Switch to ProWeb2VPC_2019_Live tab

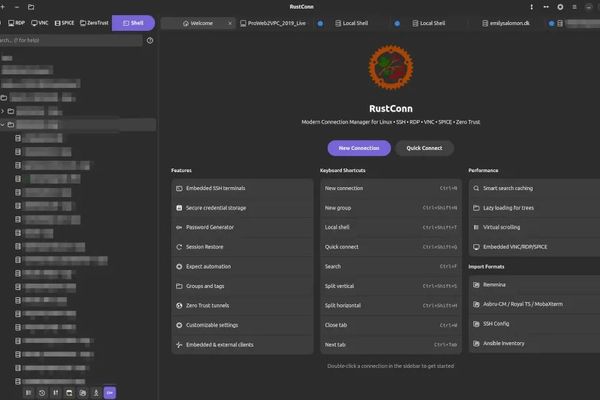(273, 23)
